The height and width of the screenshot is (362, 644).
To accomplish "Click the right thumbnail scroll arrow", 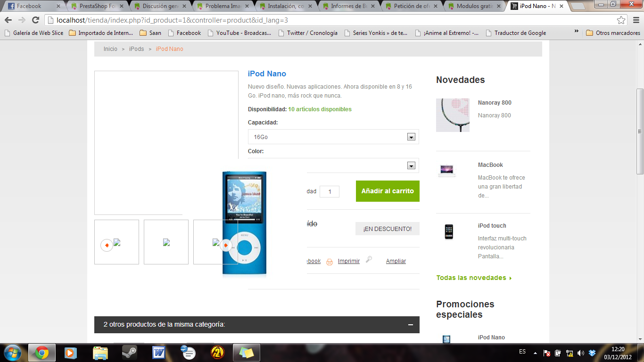I will tap(226, 245).
